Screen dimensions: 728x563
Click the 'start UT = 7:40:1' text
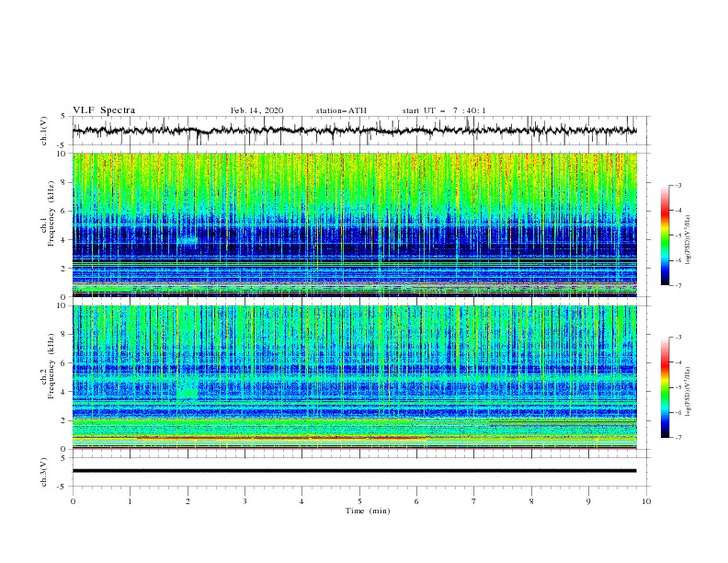[x=444, y=110]
